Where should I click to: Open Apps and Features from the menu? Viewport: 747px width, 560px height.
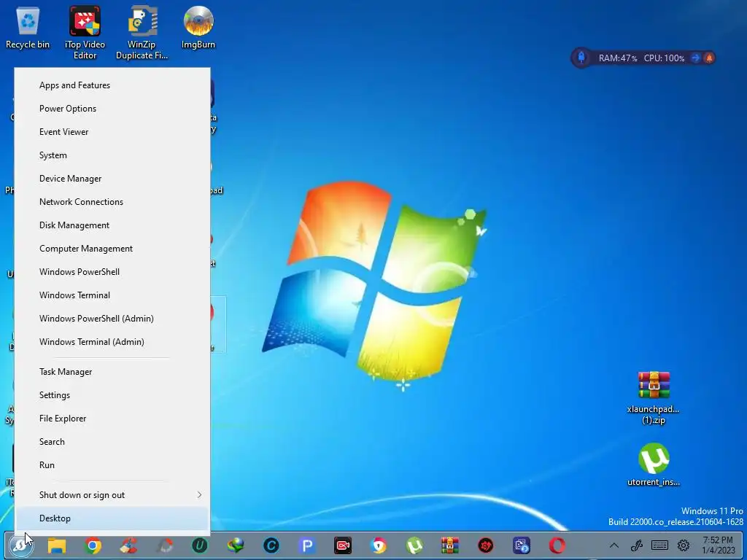[x=112, y=85]
